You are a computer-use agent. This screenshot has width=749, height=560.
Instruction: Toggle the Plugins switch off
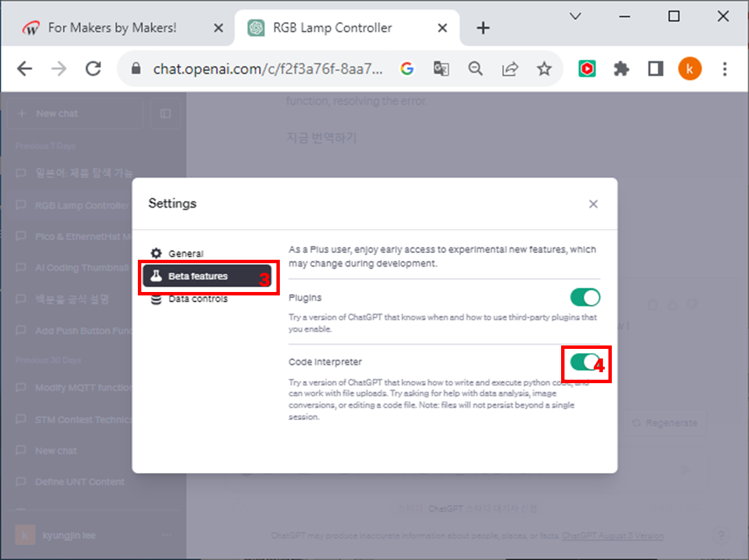585,297
